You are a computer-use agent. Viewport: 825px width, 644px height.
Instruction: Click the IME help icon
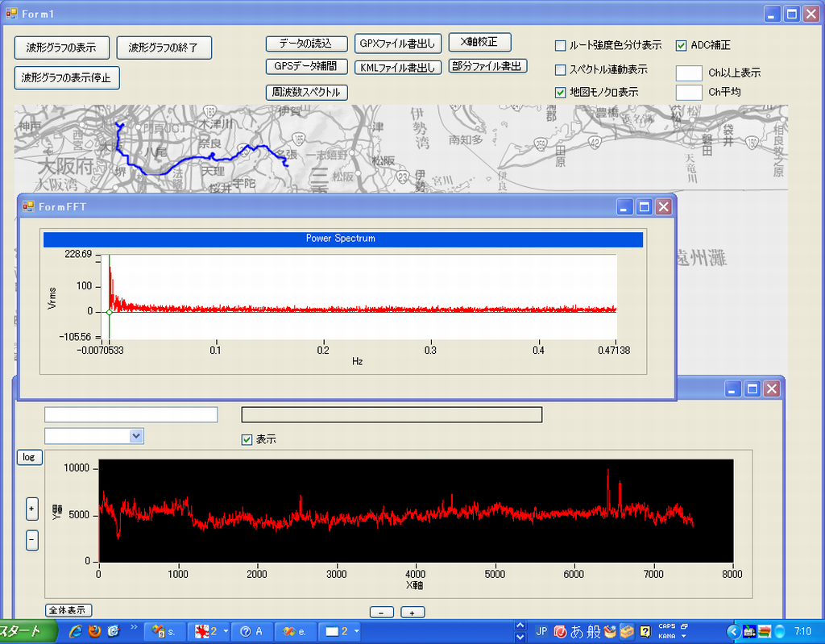(645, 631)
